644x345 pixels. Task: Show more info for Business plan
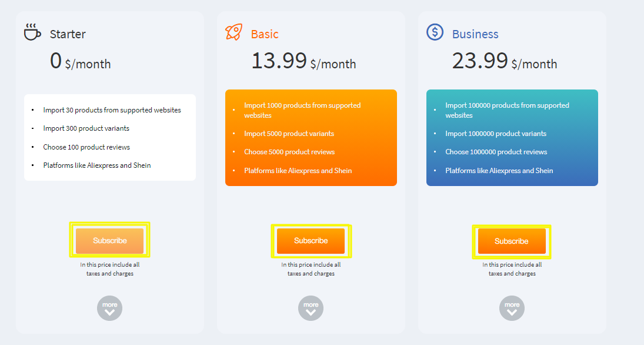(x=512, y=308)
